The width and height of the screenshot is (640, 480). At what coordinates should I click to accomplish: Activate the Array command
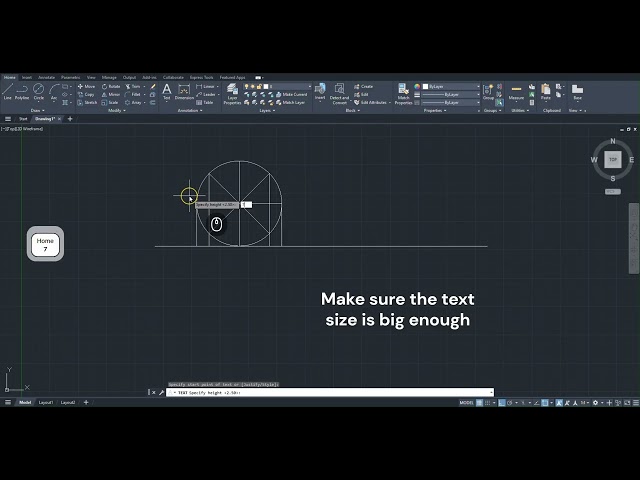[x=133, y=102]
